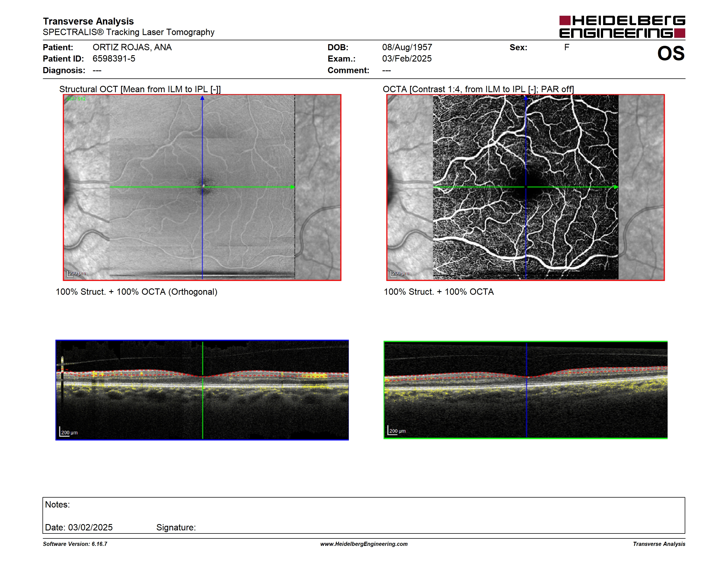
Task: Click the blue-bordered orthogonal B-scan image
Action: pos(202,390)
